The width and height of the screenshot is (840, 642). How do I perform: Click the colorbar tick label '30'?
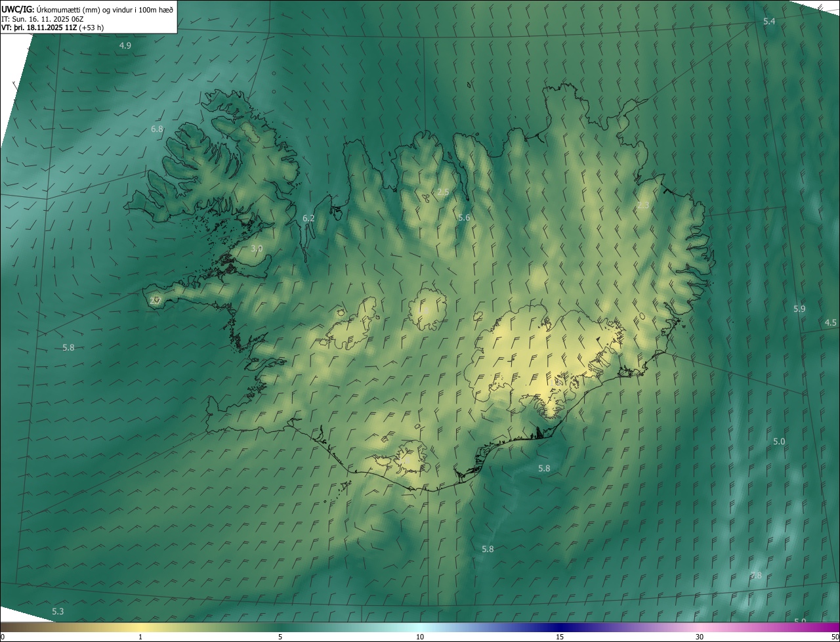point(700,637)
